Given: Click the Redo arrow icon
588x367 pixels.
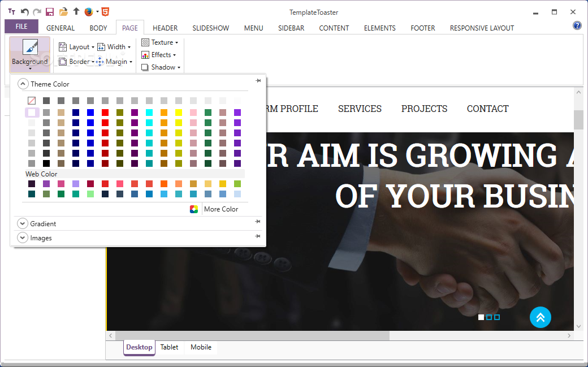Looking at the screenshot, I should click(37, 12).
